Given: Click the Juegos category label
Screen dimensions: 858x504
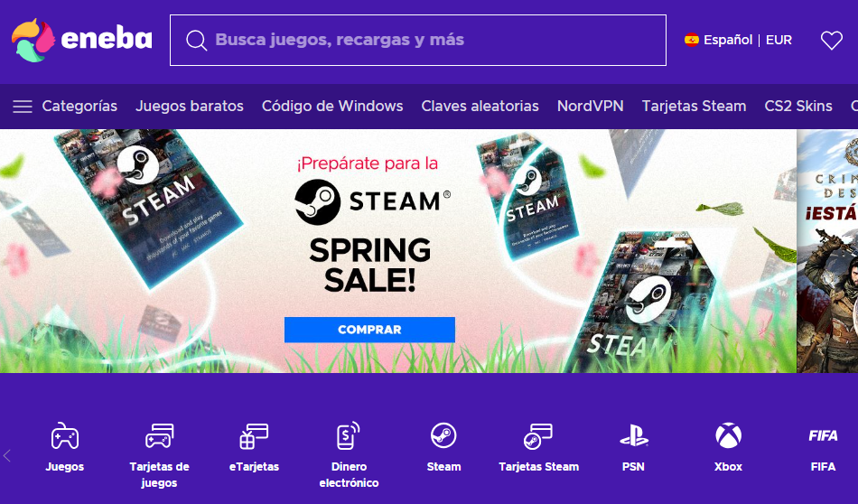Looking at the screenshot, I should click(64, 467).
